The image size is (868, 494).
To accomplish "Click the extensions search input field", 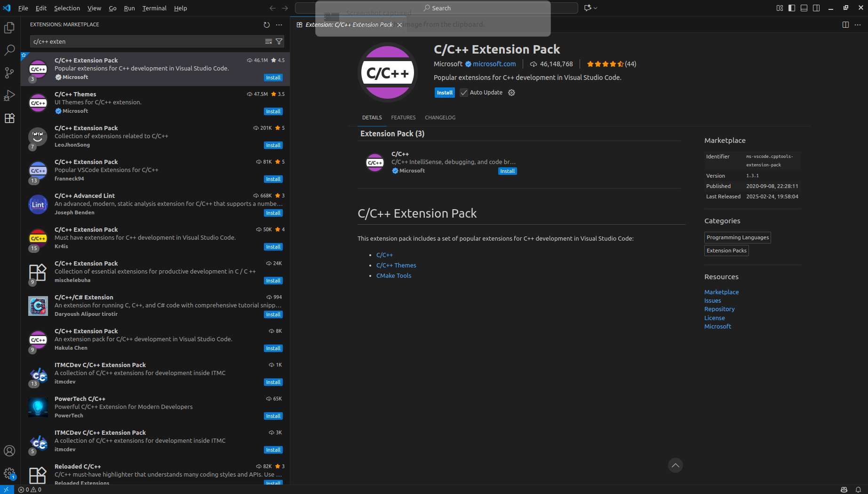I will 146,41.
